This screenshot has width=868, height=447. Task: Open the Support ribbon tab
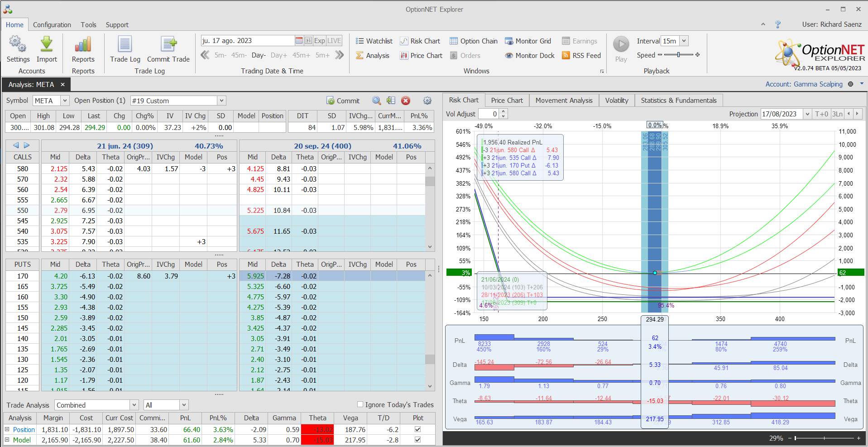click(117, 25)
